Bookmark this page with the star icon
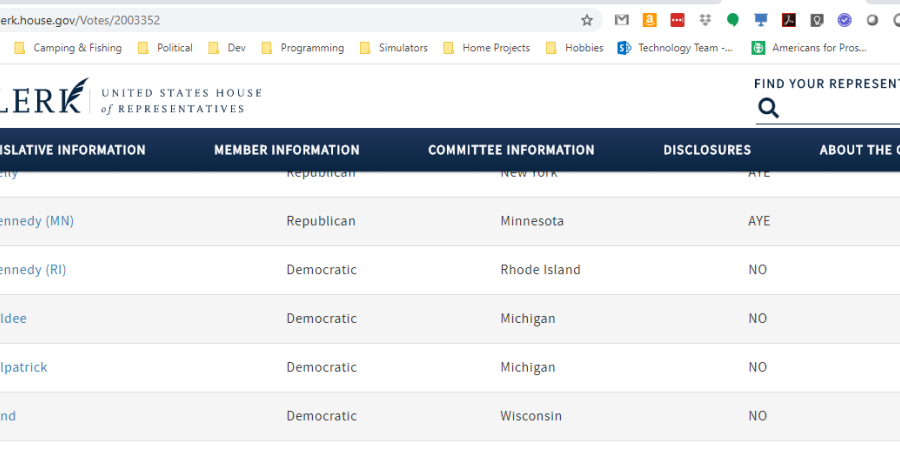 coord(587,21)
